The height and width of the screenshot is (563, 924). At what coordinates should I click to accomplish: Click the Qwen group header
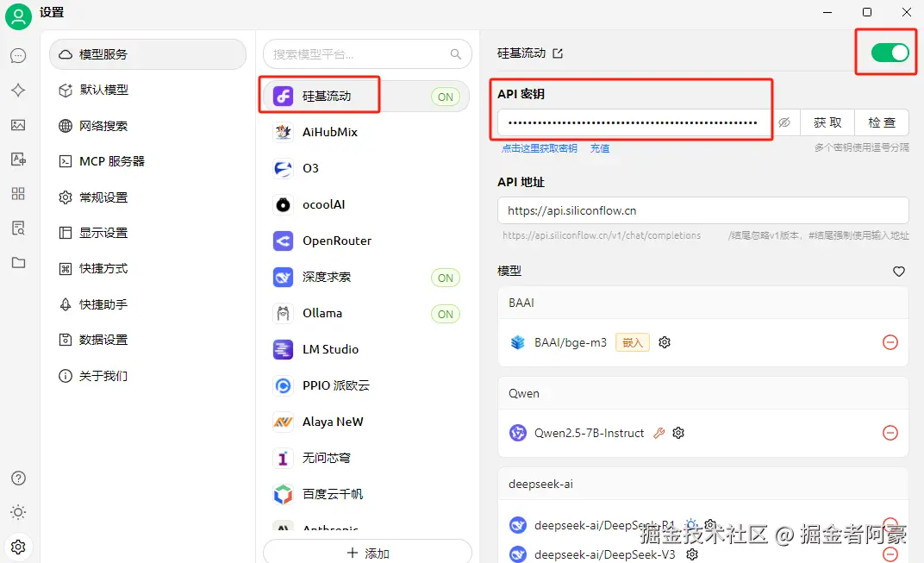tap(703, 394)
